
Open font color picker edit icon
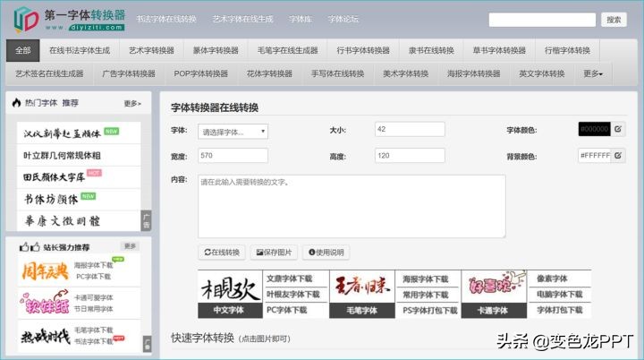coord(618,129)
